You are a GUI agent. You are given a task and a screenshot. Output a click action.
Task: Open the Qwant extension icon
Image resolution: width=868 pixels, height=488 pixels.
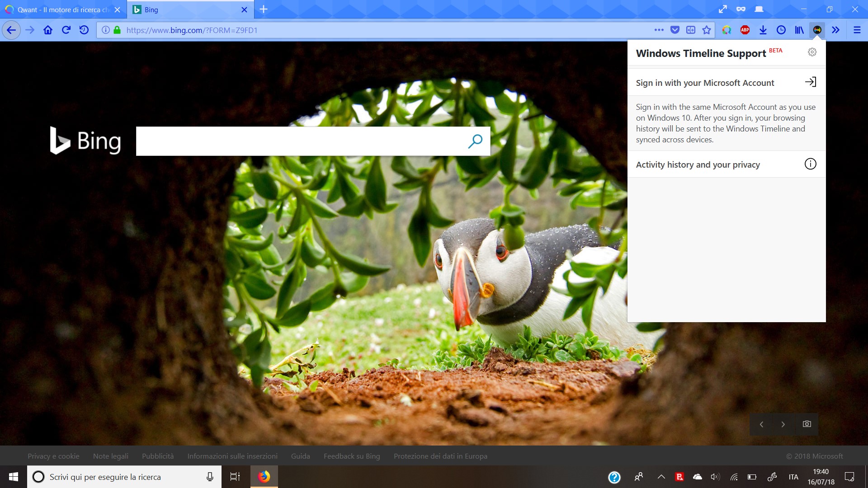coord(726,30)
